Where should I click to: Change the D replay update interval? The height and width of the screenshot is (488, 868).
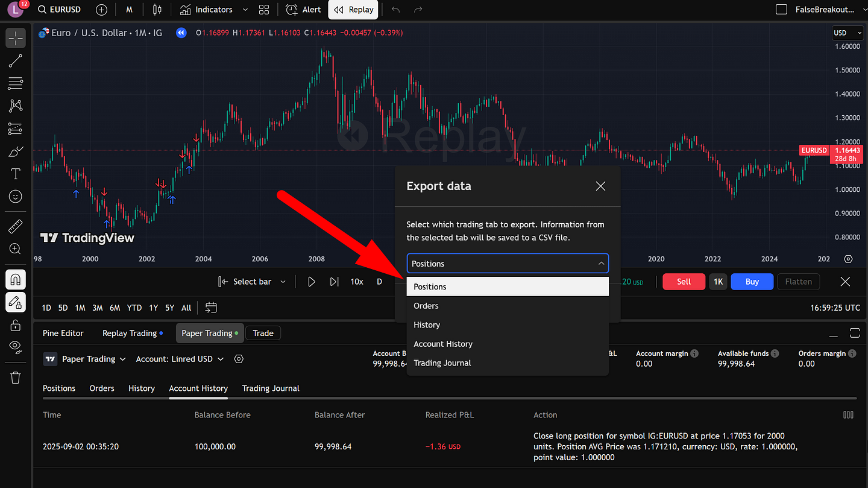379,282
